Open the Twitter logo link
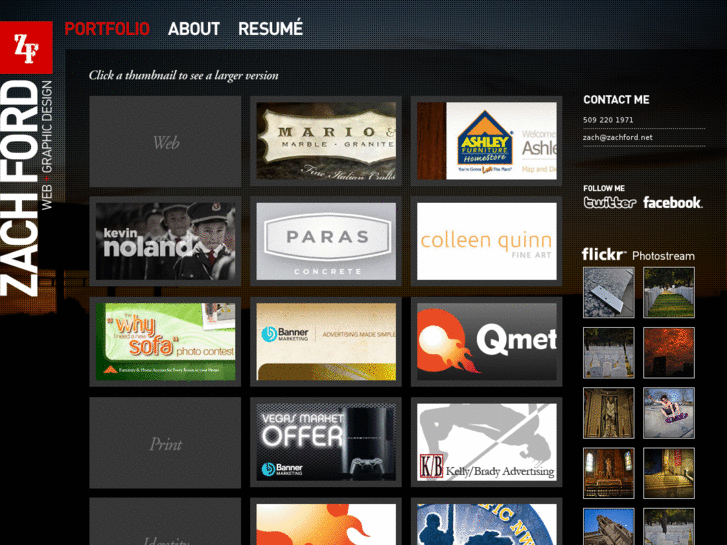727x545 pixels. tap(609, 203)
